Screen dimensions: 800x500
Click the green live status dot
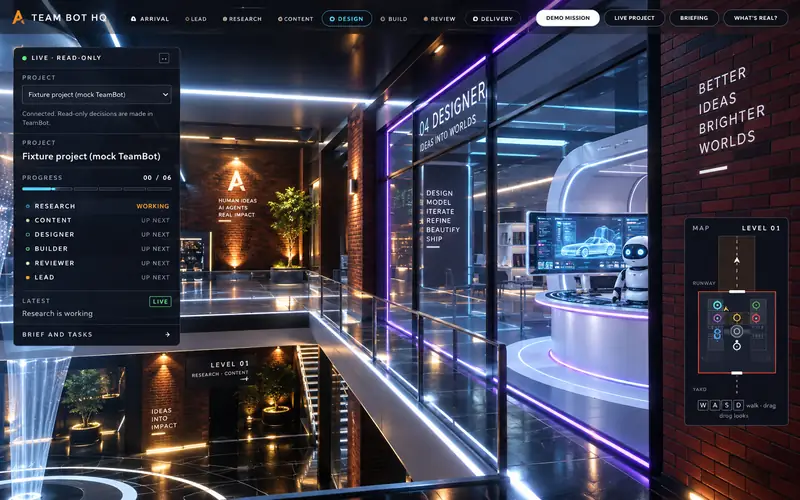[24, 58]
